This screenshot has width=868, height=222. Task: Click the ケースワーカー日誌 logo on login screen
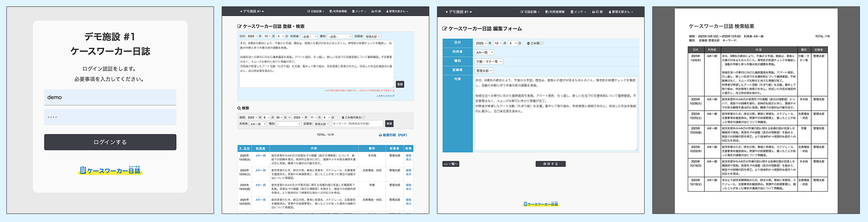tap(110, 170)
